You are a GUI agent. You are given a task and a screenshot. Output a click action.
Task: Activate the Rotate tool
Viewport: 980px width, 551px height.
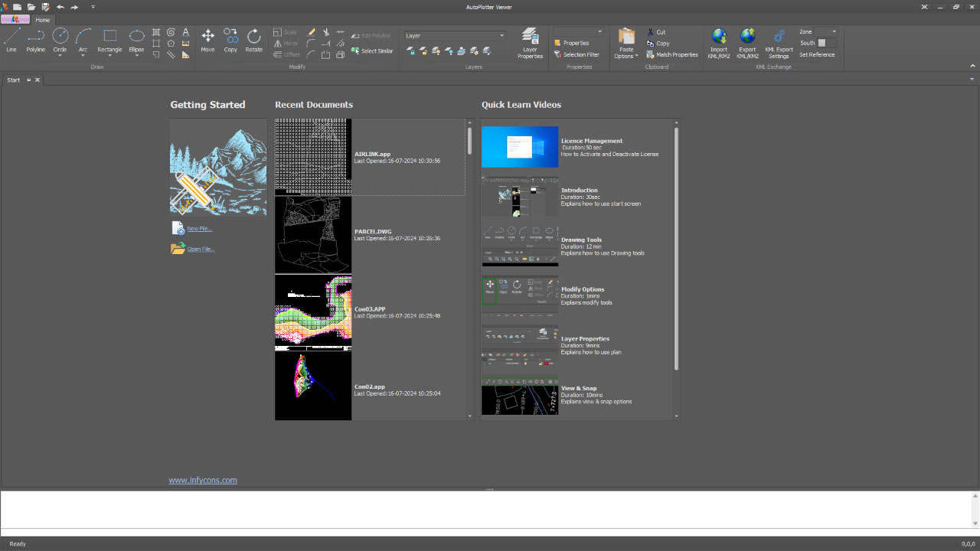[254, 41]
